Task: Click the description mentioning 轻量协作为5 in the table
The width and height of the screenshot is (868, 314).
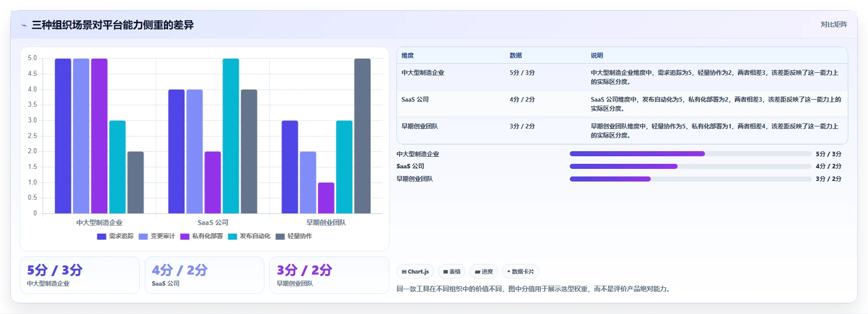Action: (x=715, y=131)
